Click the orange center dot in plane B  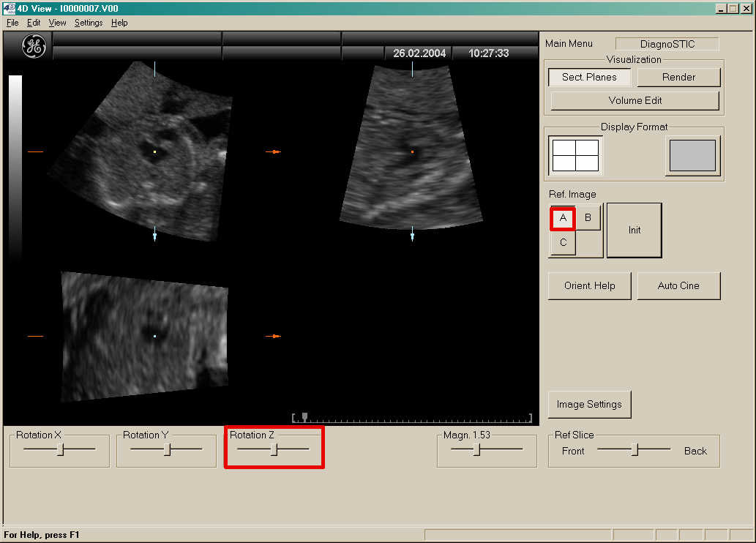412,152
